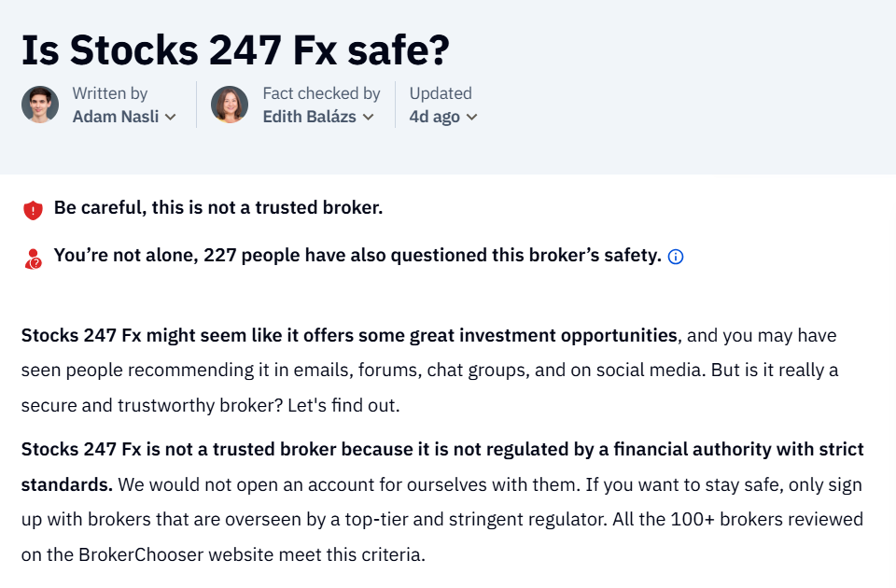Expand the Updated 4d ago chevron
The width and height of the screenshot is (896, 588).
tap(471, 118)
